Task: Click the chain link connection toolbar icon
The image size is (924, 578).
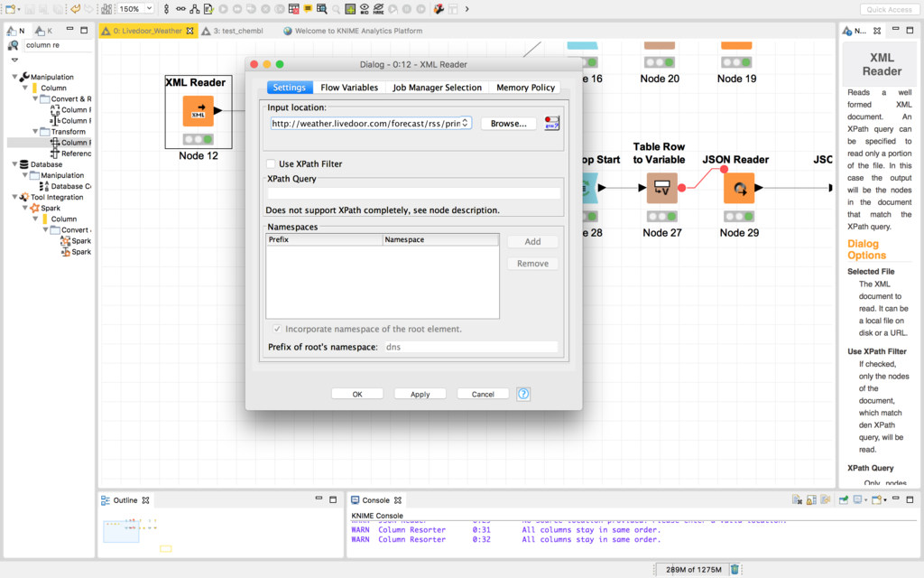Action: click(x=180, y=9)
